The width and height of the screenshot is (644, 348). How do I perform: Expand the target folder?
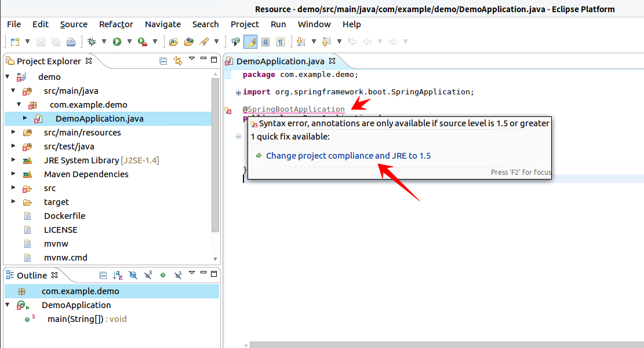13,202
